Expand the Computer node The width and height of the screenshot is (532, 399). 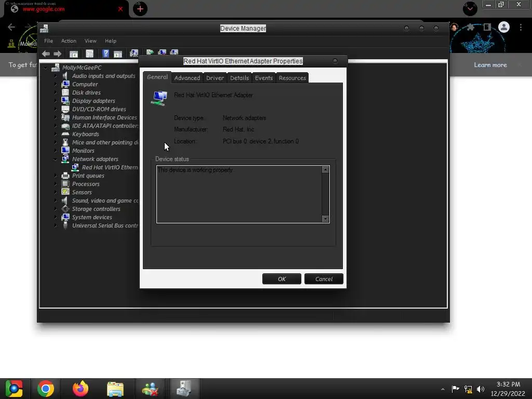coord(56,85)
